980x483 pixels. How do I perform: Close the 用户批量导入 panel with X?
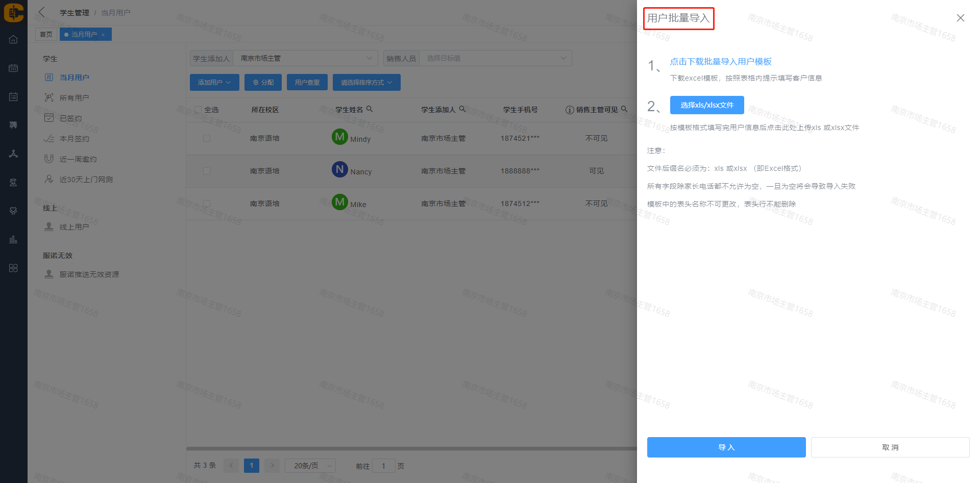(x=960, y=18)
